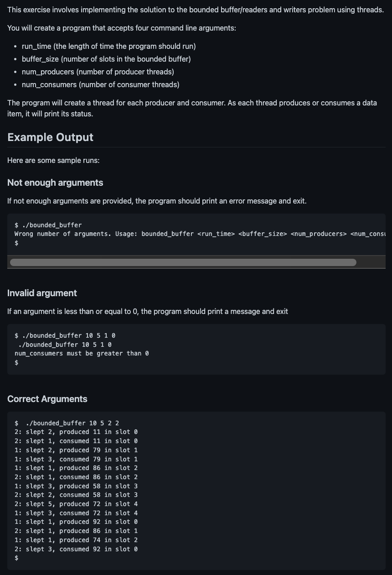Click the "$ ./bounded_buffer" command with no arguments
392x575 pixels.
tap(48, 225)
